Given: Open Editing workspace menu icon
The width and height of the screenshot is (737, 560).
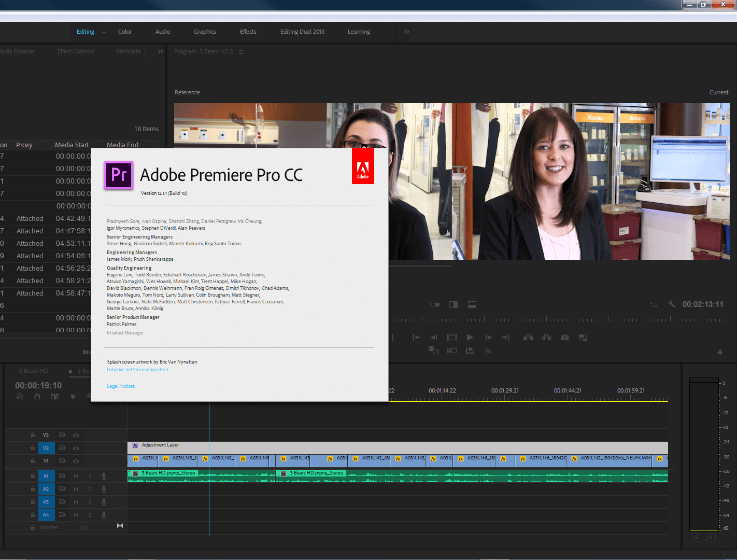Looking at the screenshot, I should [104, 32].
